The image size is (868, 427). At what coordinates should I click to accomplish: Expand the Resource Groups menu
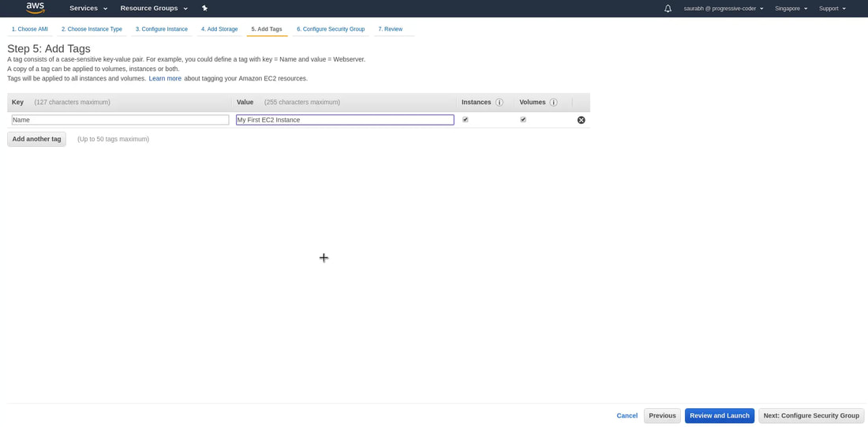point(154,9)
